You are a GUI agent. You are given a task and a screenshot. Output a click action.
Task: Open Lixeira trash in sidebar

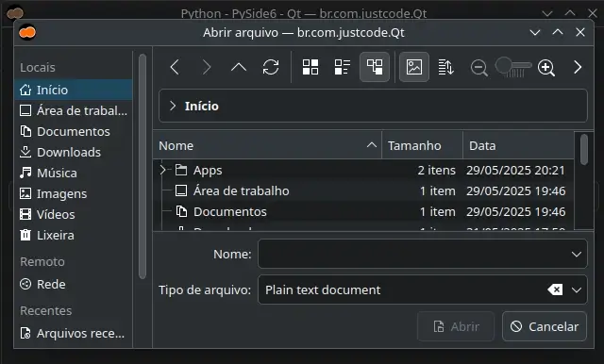[x=74, y=235]
